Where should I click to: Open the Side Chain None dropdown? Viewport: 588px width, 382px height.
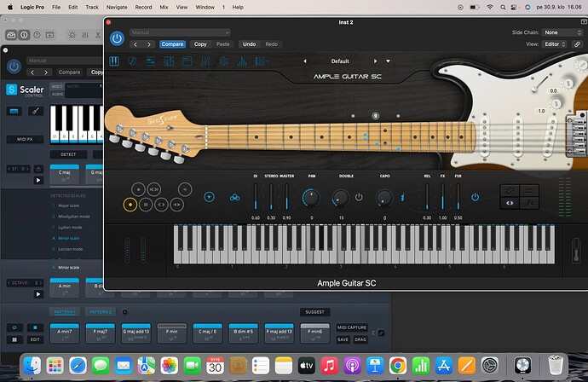pyautogui.click(x=563, y=32)
